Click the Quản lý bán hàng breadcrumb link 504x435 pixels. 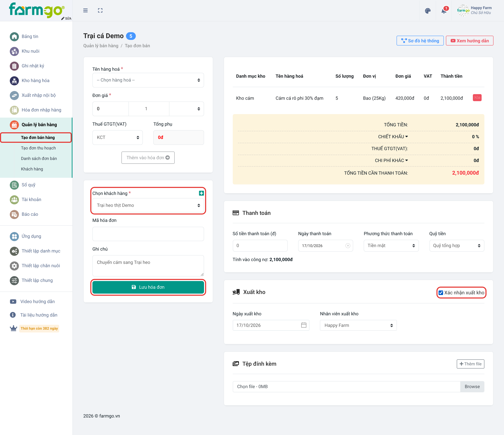click(101, 46)
